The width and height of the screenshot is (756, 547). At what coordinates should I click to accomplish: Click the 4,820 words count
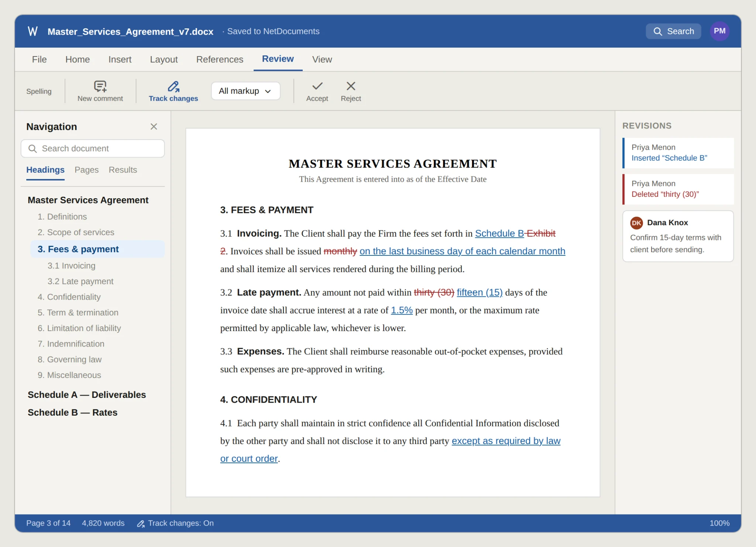pyautogui.click(x=103, y=523)
